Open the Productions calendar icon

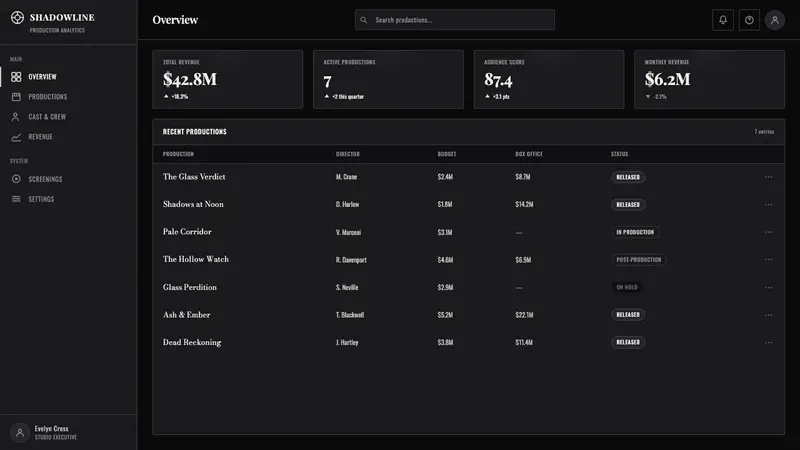(16, 96)
